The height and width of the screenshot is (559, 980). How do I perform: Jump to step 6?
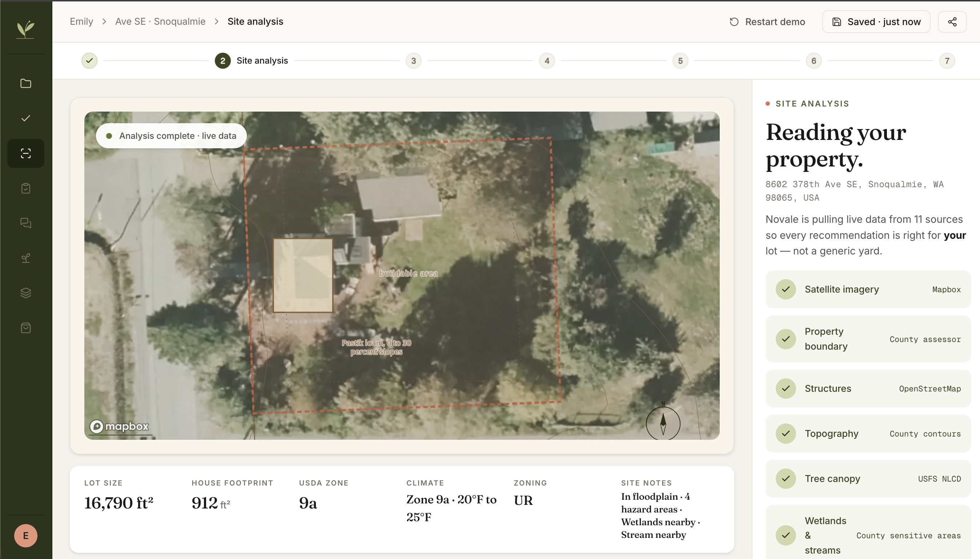[x=814, y=61]
